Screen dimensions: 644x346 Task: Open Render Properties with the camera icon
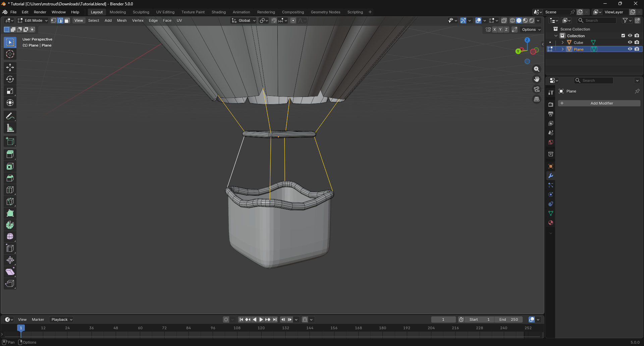tap(550, 104)
